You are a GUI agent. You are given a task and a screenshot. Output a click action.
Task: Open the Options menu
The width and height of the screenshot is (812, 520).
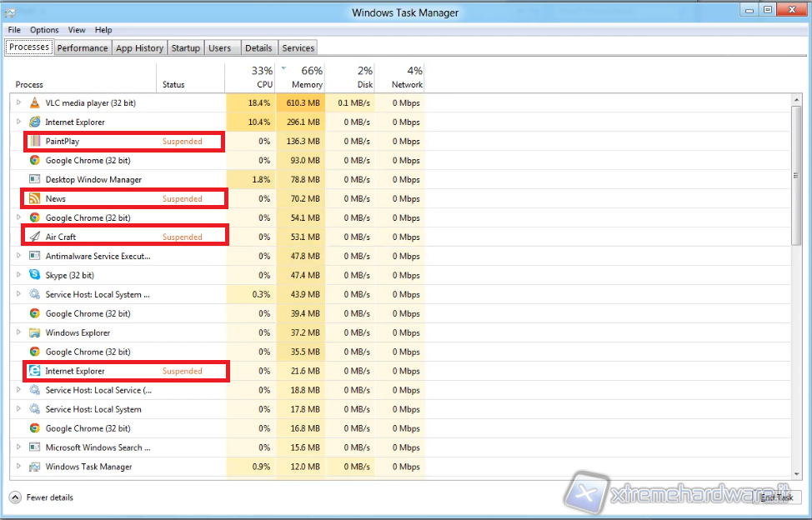tap(44, 30)
